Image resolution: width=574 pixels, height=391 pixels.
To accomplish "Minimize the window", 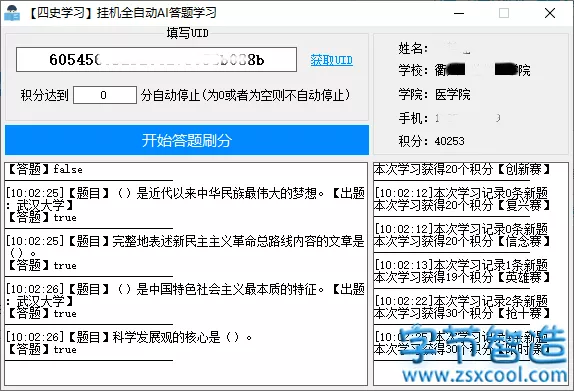I will [x=459, y=13].
